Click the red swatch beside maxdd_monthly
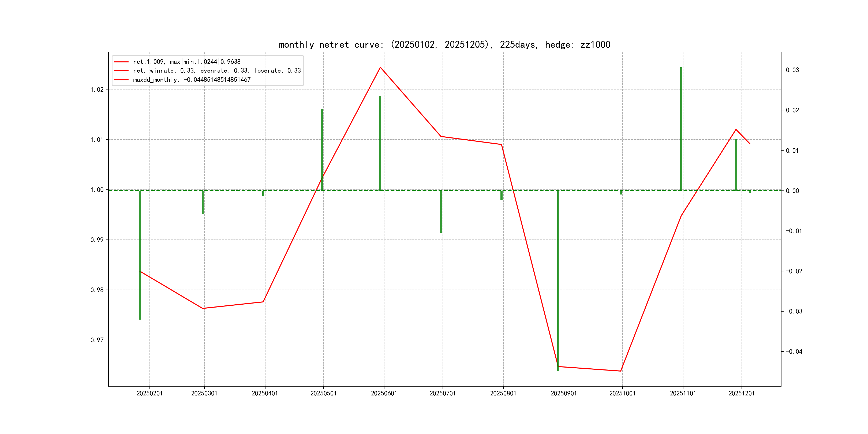The height and width of the screenshot is (434, 868). (121, 80)
